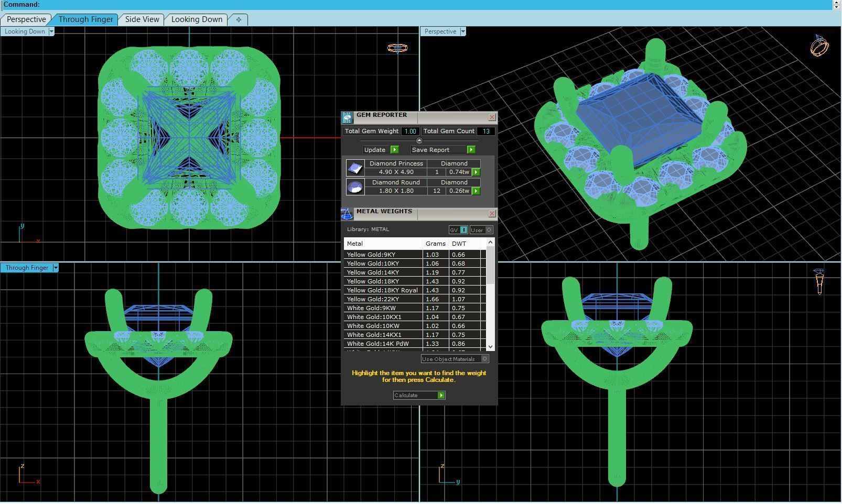The height and width of the screenshot is (504, 842).
Task: Close the Metal Weights panel
Action: 492,214
